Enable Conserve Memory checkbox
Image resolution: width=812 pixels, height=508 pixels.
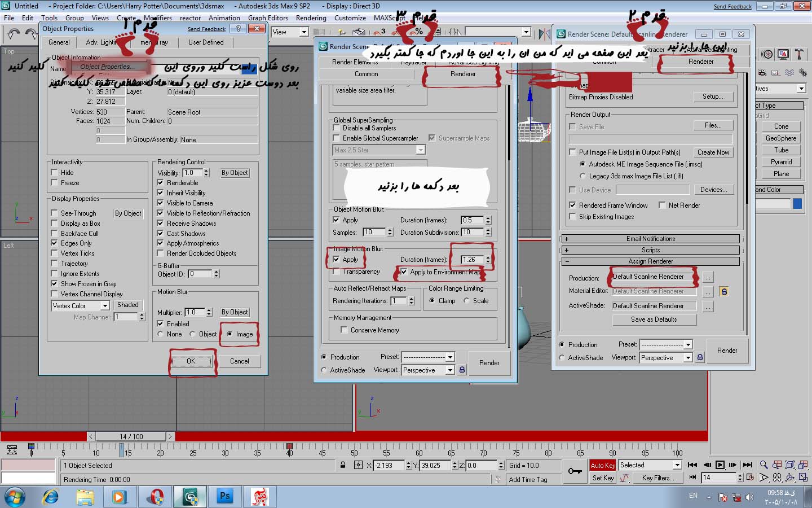point(344,330)
